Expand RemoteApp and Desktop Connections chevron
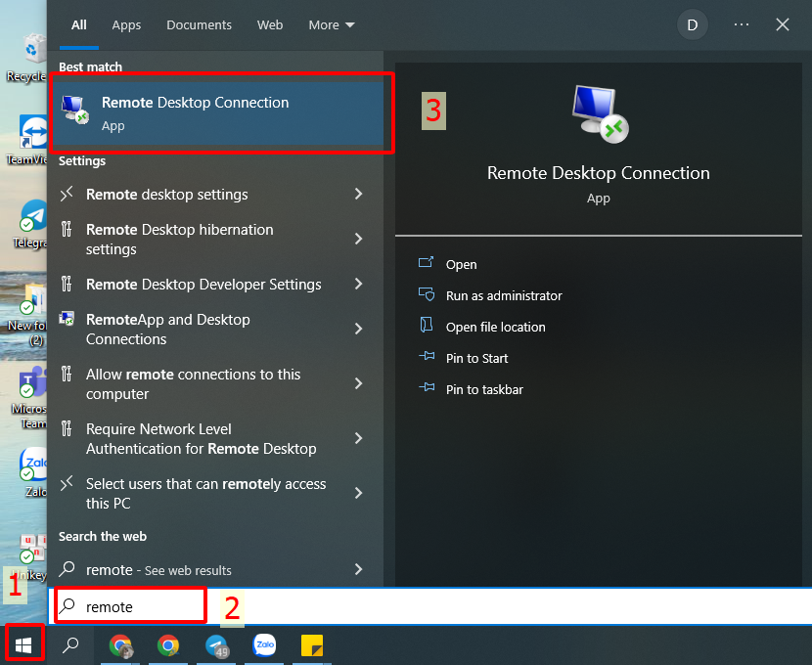The height and width of the screenshot is (665, 812). [358, 329]
